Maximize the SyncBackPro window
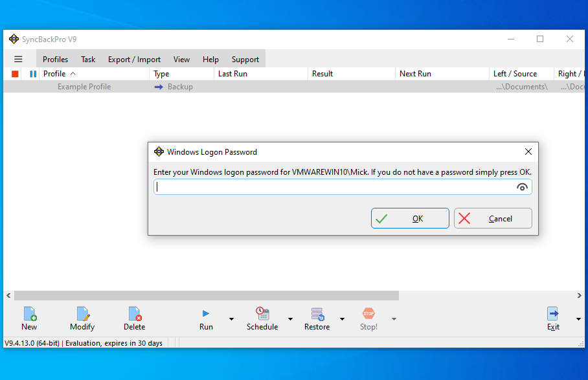The image size is (588, 380). (x=540, y=39)
